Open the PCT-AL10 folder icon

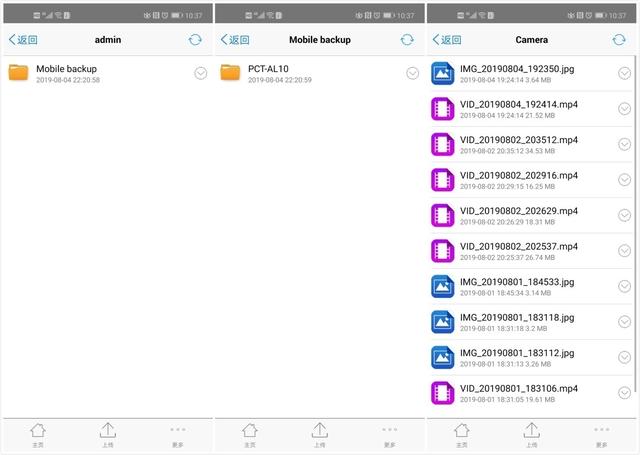pos(231,73)
